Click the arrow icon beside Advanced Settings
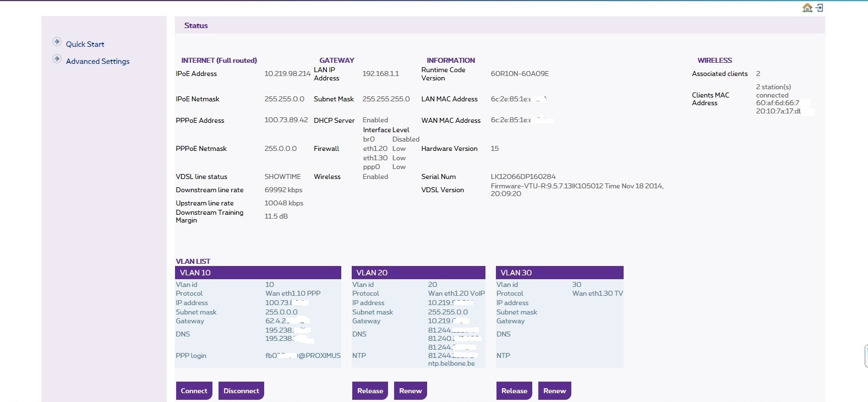868x402 pixels. pyautogui.click(x=57, y=59)
